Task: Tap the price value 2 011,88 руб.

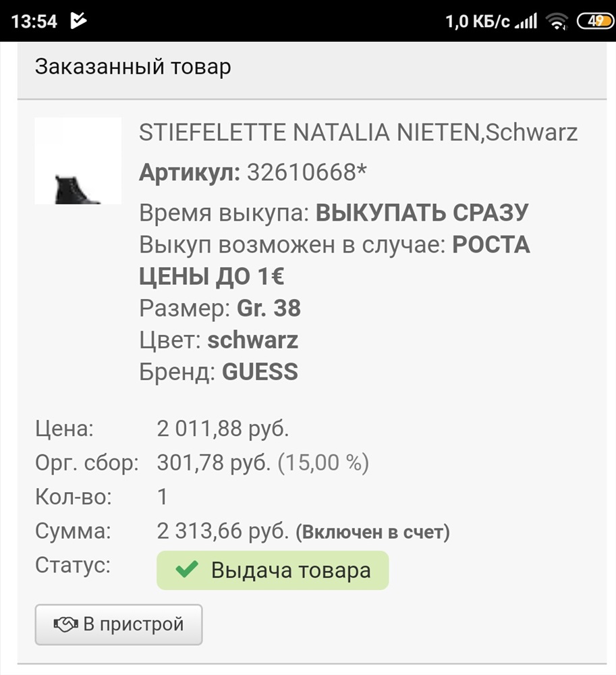Action: 223,429
